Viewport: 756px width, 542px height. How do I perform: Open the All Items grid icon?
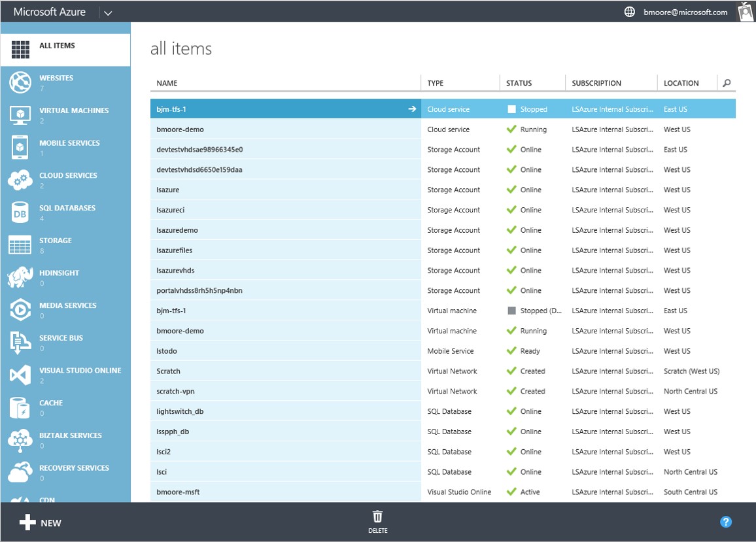(x=20, y=50)
